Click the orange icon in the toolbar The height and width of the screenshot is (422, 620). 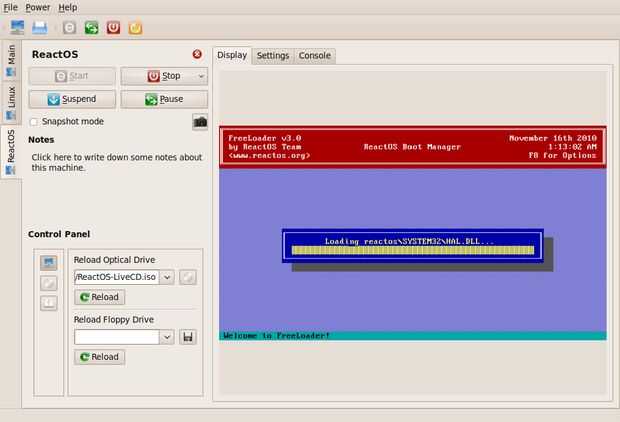click(x=135, y=28)
